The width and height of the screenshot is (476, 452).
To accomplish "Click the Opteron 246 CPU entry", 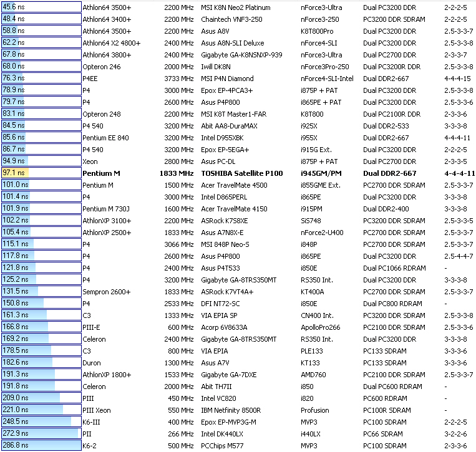I will (x=102, y=67).
